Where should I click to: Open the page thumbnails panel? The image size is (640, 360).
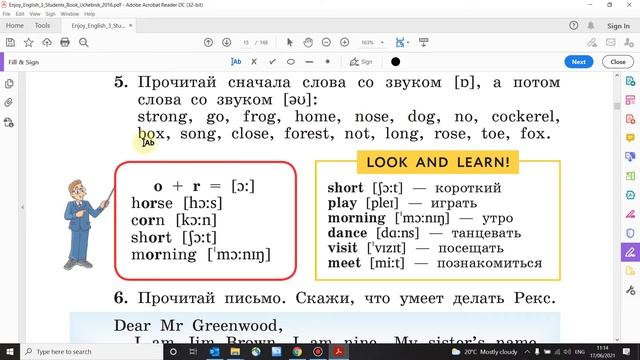pos(9,84)
